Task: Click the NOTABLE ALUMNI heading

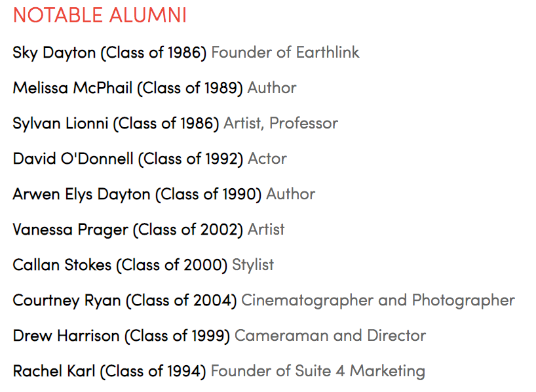Action: coord(100,15)
